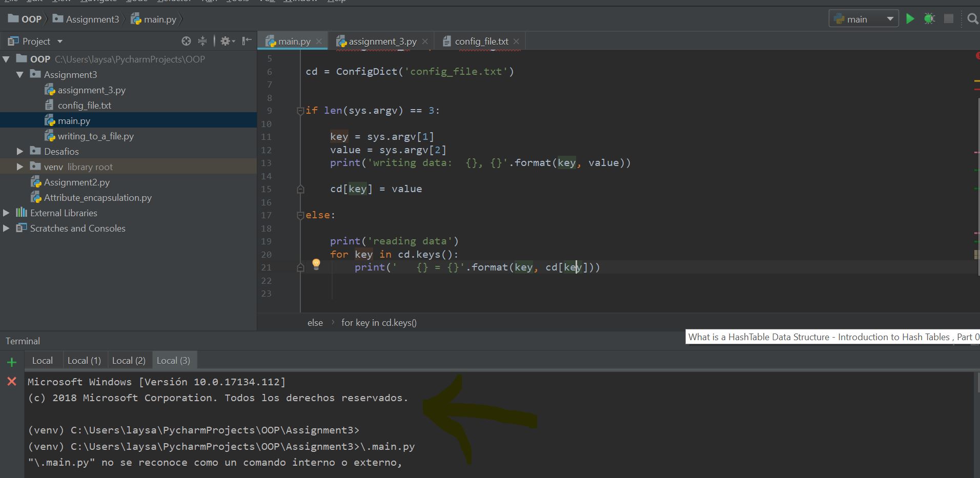Switch to Local (2) terminal tab
The width and height of the screenshot is (980, 478).
point(129,361)
